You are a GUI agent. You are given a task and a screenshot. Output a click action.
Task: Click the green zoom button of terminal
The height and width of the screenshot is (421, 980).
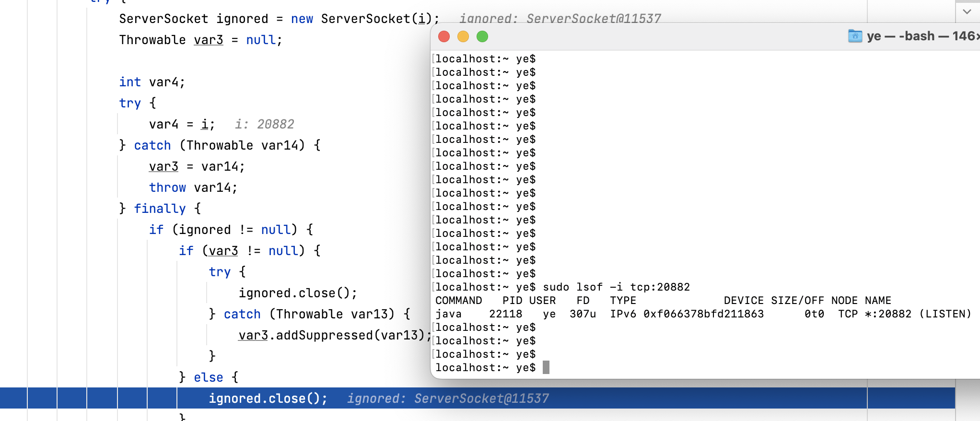tap(482, 36)
